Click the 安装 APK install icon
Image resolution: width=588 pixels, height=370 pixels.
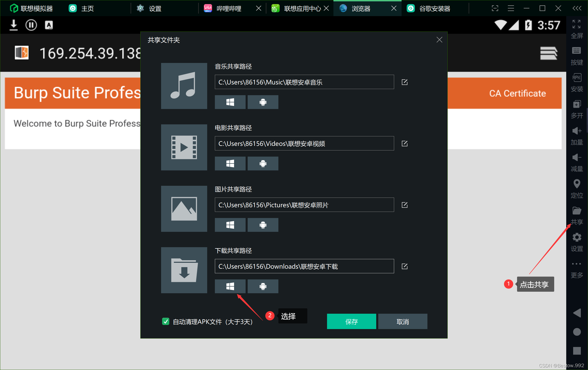[x=577, y=82]
